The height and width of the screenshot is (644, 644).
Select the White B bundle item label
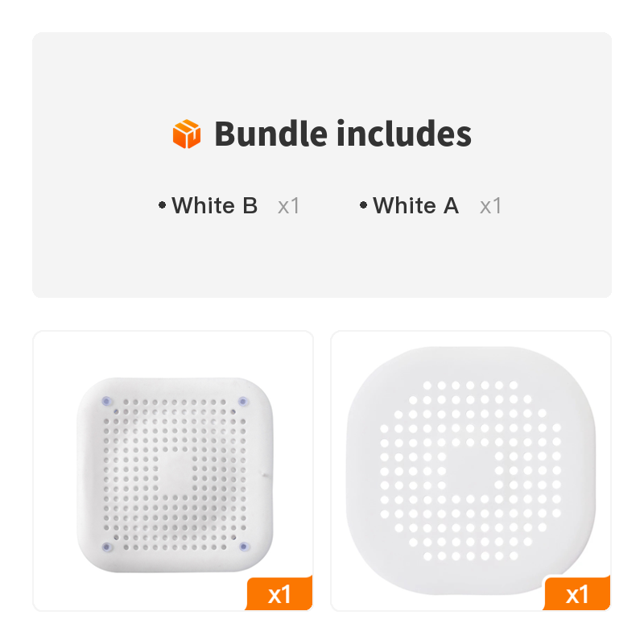(214, 205)
